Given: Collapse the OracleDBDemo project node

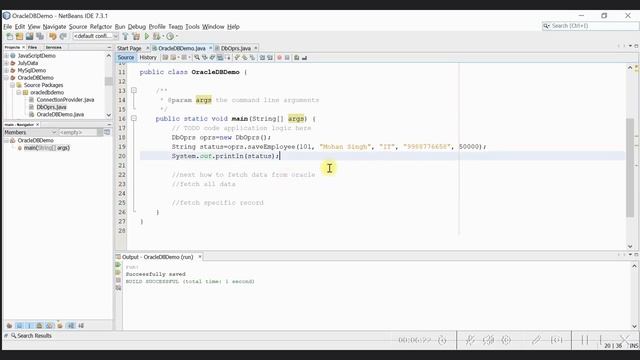Looking at the screenshot, I should (7, 78).
